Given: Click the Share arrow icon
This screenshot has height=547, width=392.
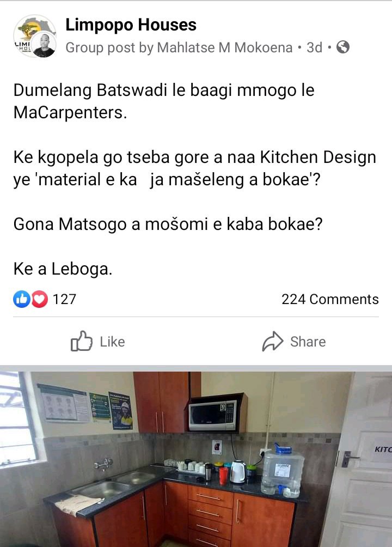Looking at the screenshot, I should (x=272, y=341).
